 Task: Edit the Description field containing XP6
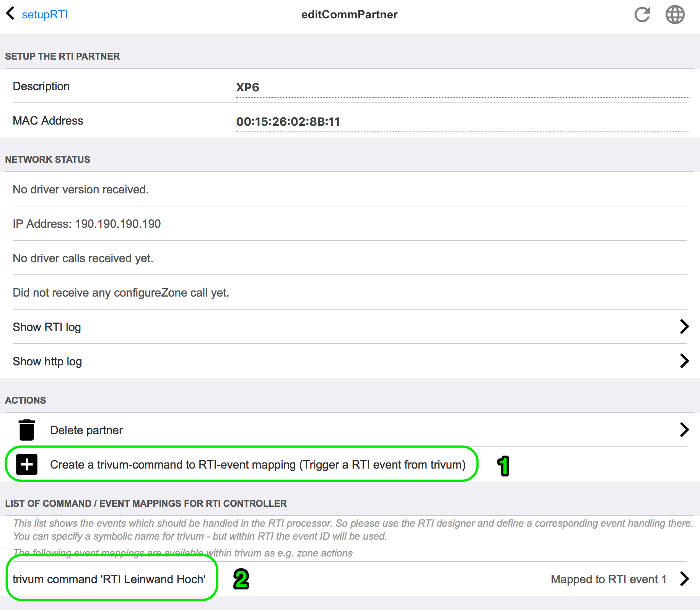(x=463, y=88)
